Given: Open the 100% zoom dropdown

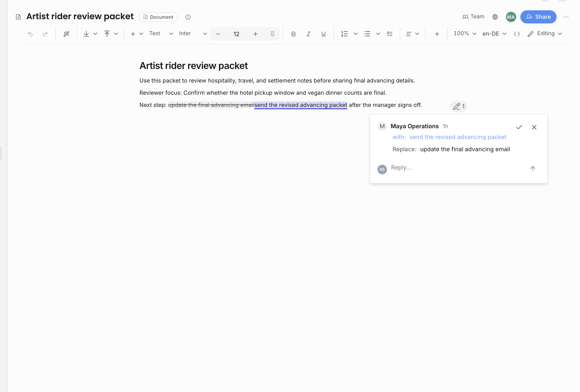Looking at the screenshot, I should coord(465,34).
